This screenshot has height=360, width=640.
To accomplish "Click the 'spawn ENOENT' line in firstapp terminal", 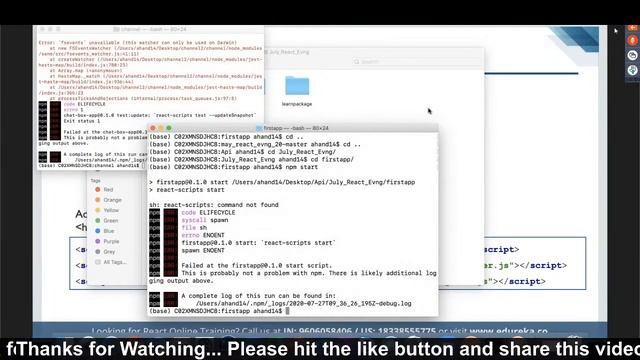I will tap(203, 250).
